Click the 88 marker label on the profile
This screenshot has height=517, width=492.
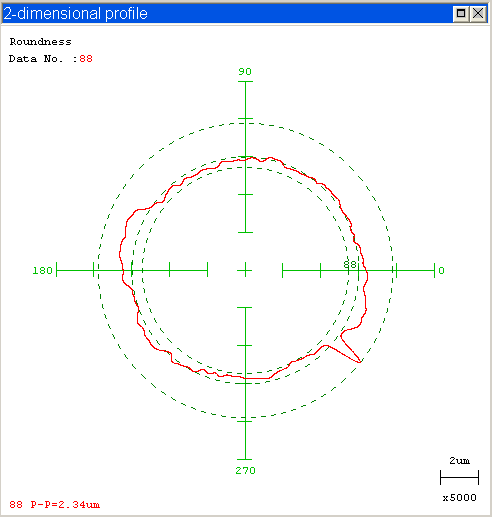coord(350,264)
